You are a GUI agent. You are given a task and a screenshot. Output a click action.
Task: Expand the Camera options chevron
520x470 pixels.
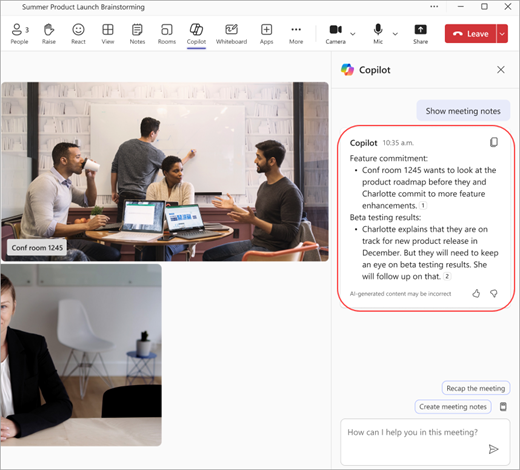click(353, 34)
